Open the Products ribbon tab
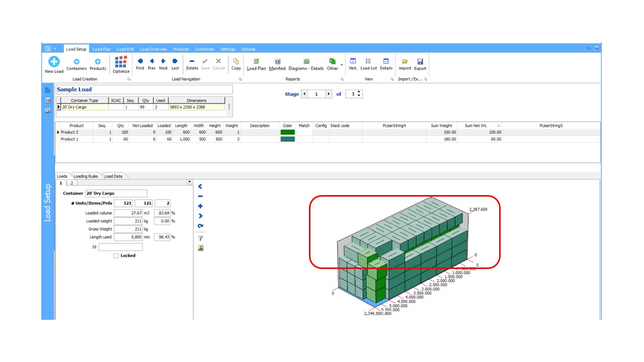Screen dimensions: 644x362 click(181, 49)
